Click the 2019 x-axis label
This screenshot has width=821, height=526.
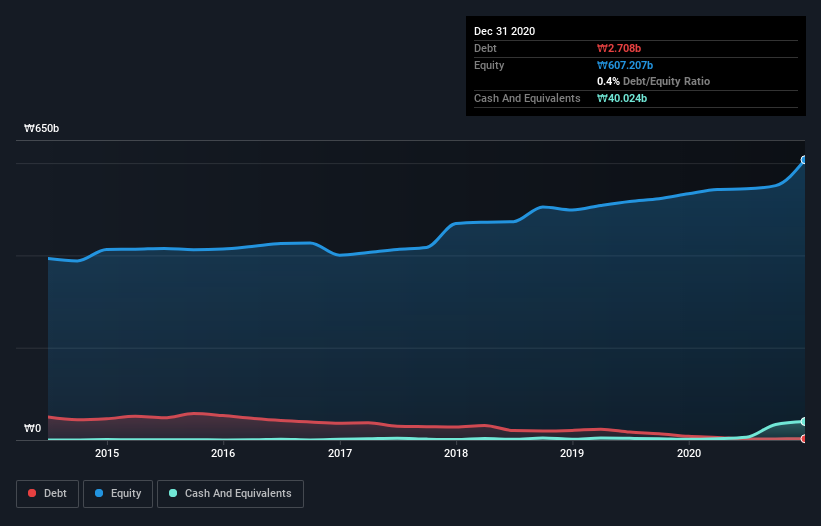572,453
